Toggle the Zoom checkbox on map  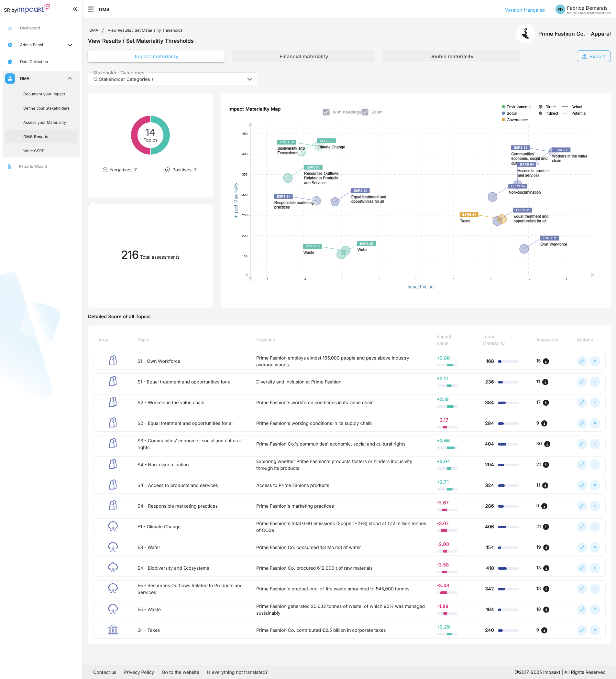[x=365, y=112]
